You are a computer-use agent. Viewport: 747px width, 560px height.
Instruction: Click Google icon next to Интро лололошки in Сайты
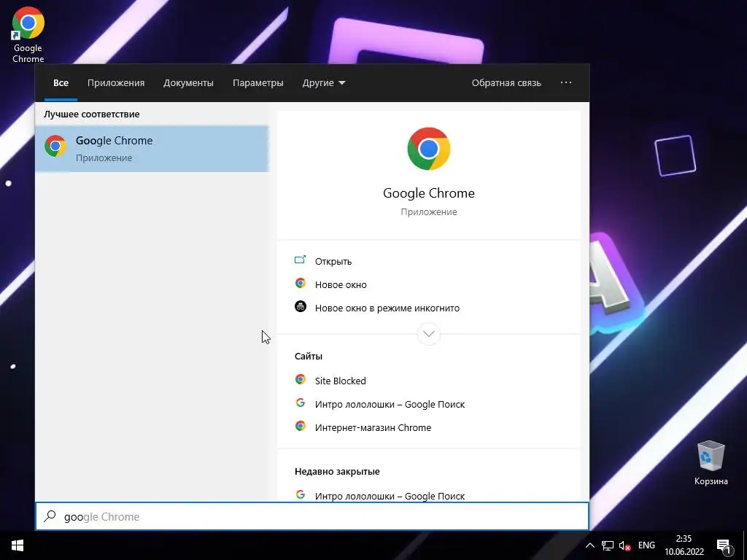pyautogui.click(x=300, y=402)
